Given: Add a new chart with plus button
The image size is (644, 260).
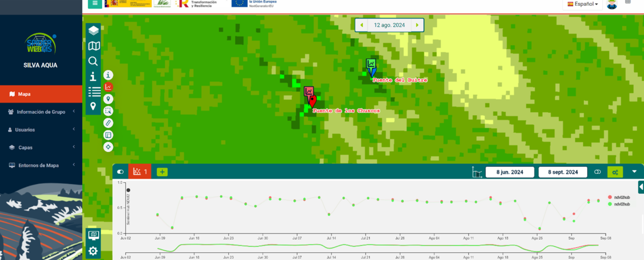Looking at the screenshot, I should [x=162, y=172].
